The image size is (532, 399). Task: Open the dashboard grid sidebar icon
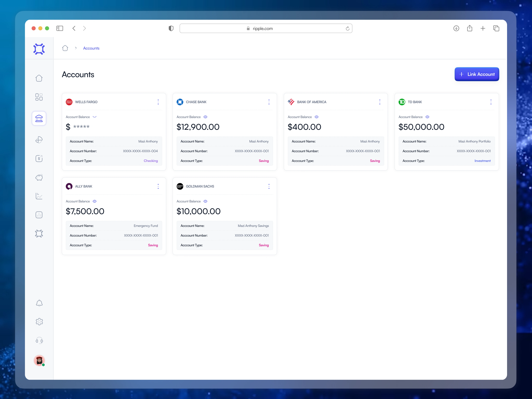click(39, 97)
